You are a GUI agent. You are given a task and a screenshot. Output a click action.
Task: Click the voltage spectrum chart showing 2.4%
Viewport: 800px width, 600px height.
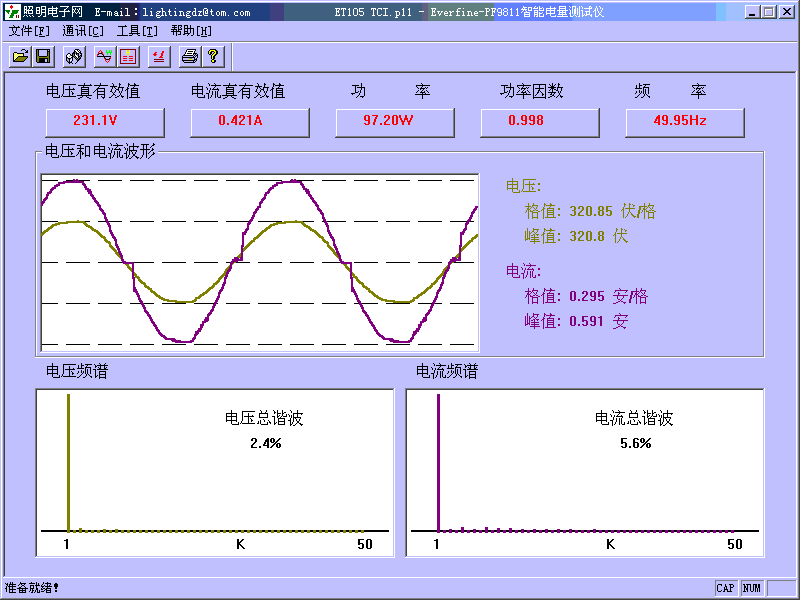214,471
